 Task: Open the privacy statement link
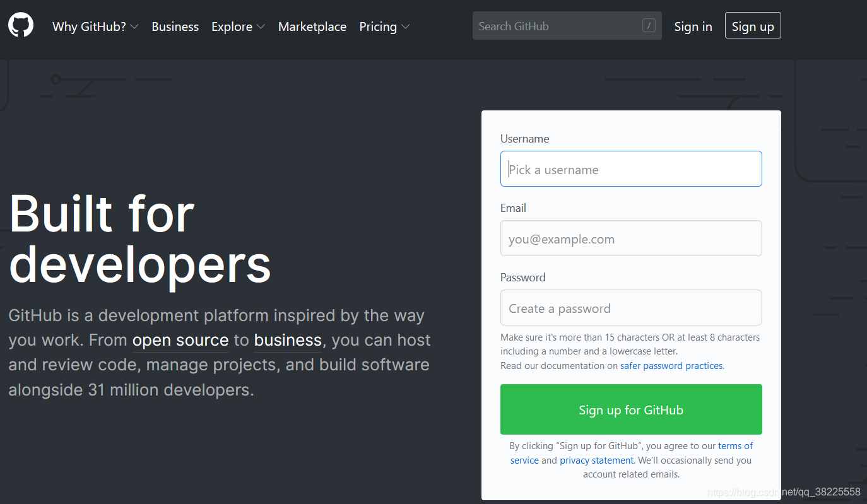[596, 460]
